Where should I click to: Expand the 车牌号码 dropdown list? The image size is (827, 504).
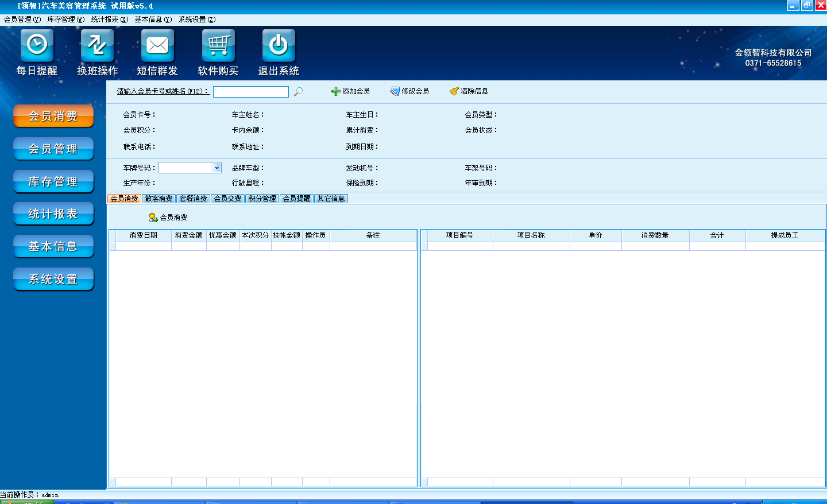click(x=217, y=168)
